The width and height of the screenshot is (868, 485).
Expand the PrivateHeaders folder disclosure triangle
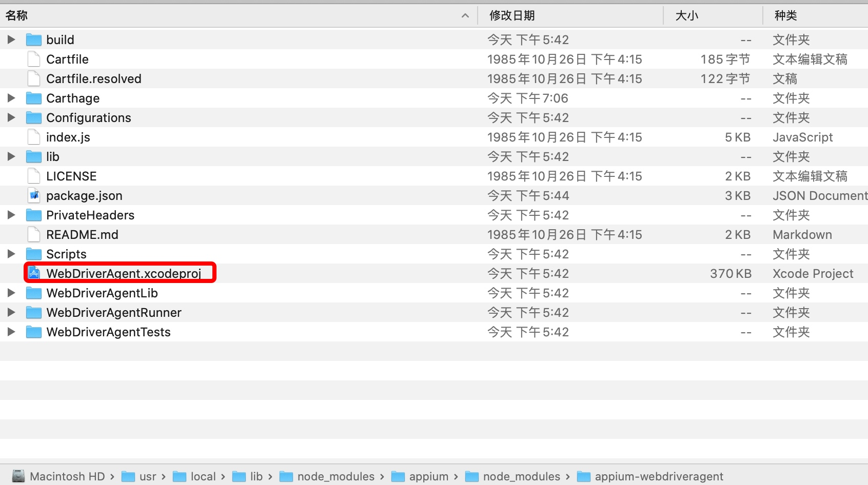click(11, 215)
